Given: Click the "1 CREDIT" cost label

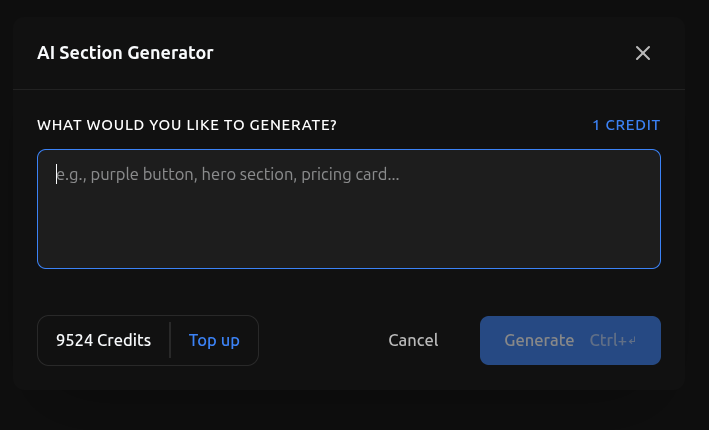Looking at the screenshot, I should pos(626,125).
